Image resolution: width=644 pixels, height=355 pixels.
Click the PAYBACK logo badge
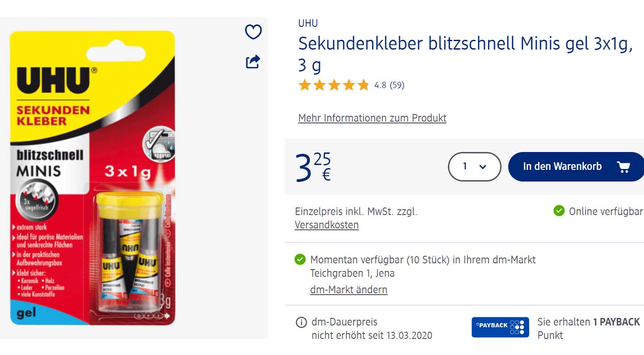click(500, 327)
